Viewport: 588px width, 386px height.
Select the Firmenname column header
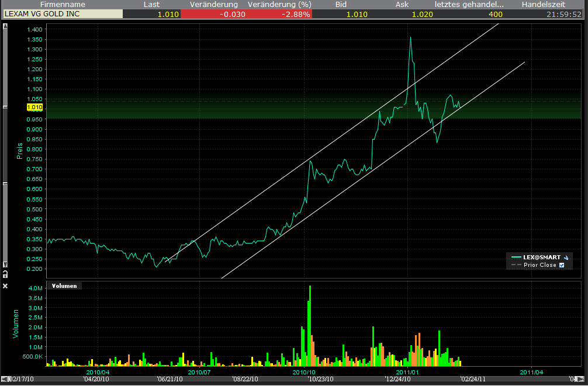click(x=63, y=5)
